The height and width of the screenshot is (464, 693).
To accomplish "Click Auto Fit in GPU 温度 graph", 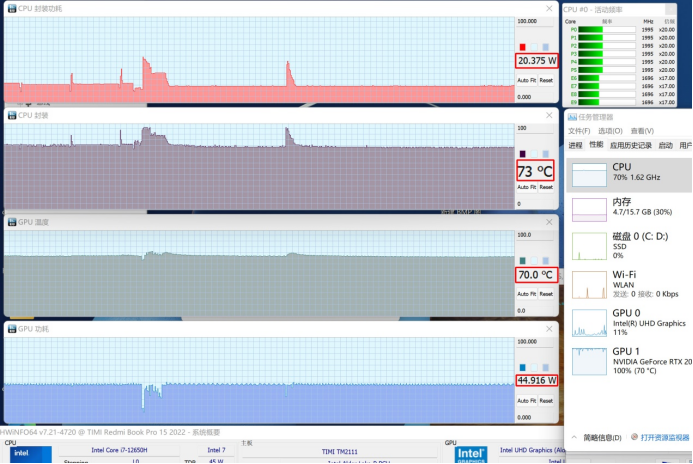I will [x=526, y=294].
